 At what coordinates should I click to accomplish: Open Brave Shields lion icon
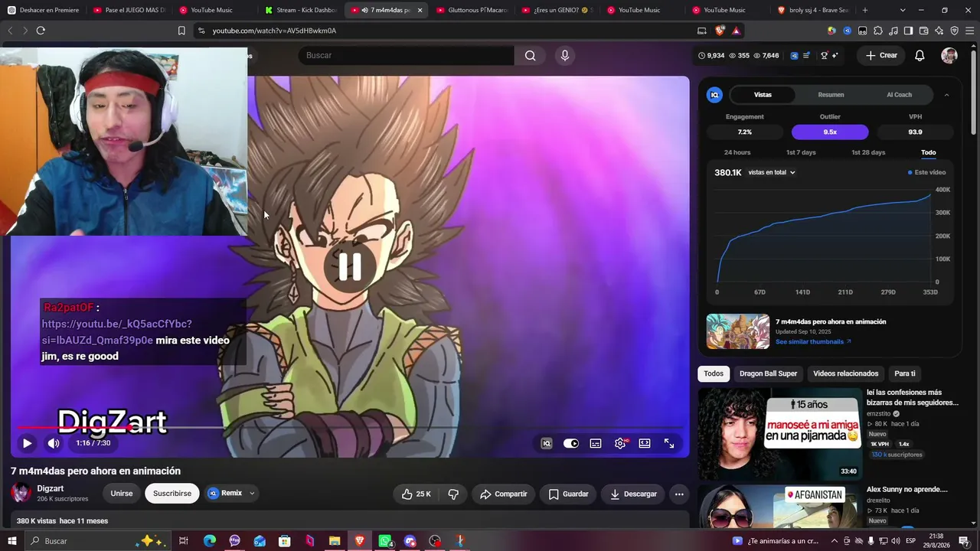point(720,31)
